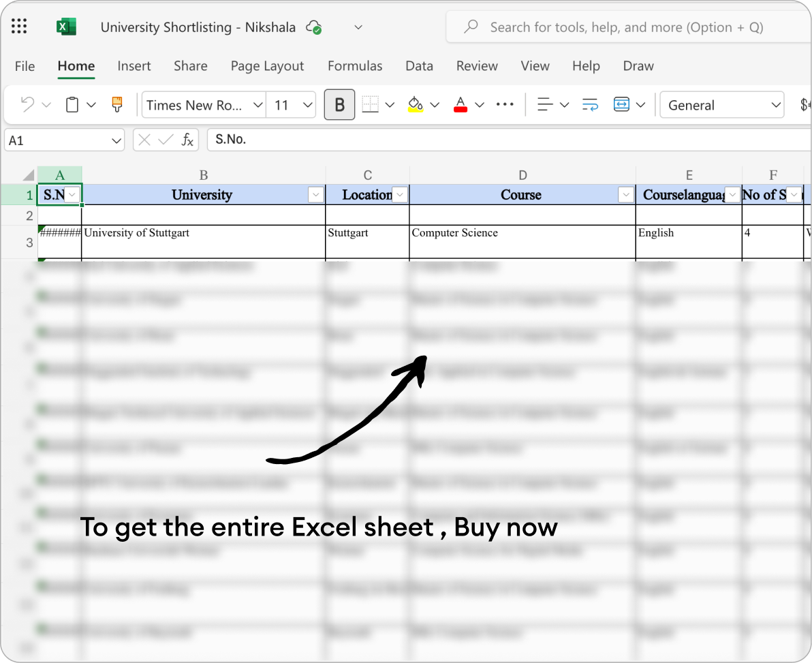Expand the fill color dropdown
812x663 pixels.
point(435,105)
